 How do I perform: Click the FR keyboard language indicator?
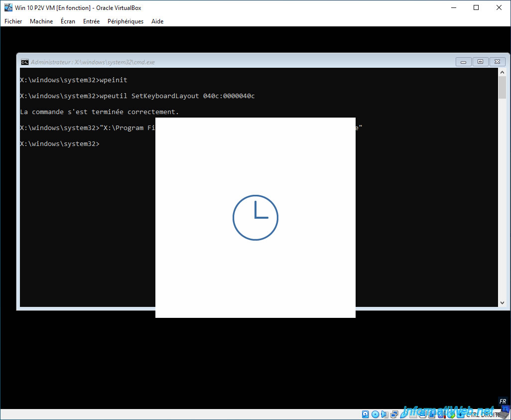(503, 402)
